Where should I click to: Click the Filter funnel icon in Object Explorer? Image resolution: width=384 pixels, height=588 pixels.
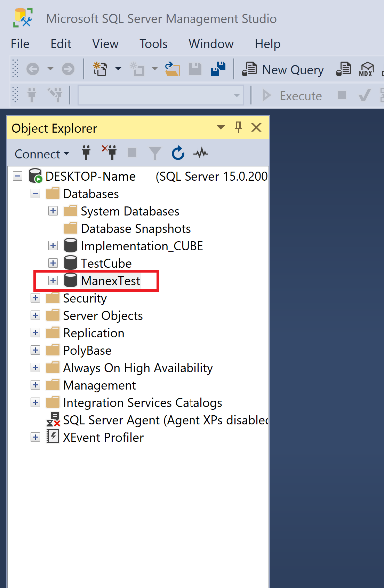[x=155, y=153]
